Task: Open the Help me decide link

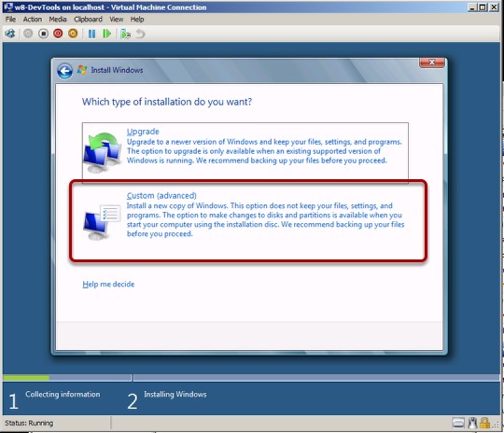Action: tap(108, 285)
